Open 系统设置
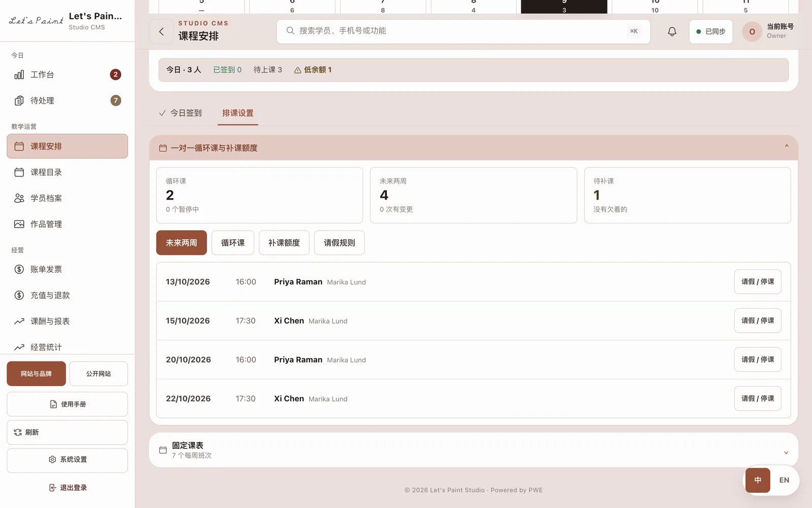Screen dimensions: 812x508 tap(67, 460)
